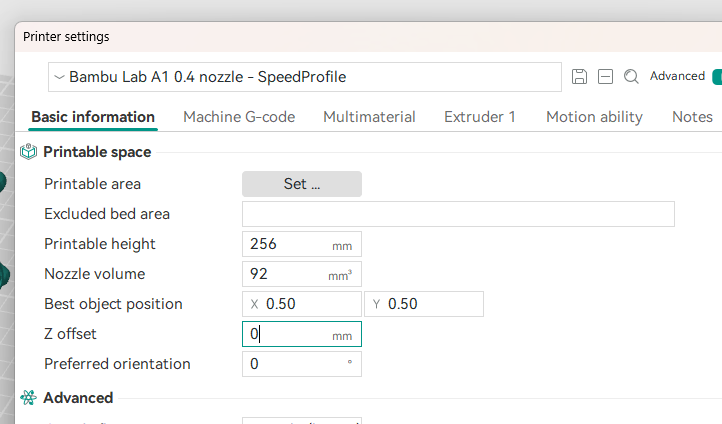722x424 pixels.
Task: Open the Notes tab
Action: pos(693,117)
